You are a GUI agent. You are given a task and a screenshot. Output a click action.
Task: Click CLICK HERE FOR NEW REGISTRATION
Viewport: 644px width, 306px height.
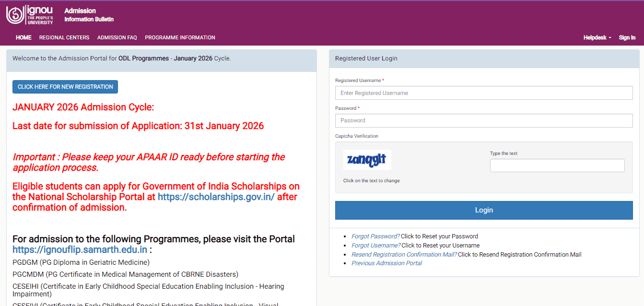click(x=65, y=87)
